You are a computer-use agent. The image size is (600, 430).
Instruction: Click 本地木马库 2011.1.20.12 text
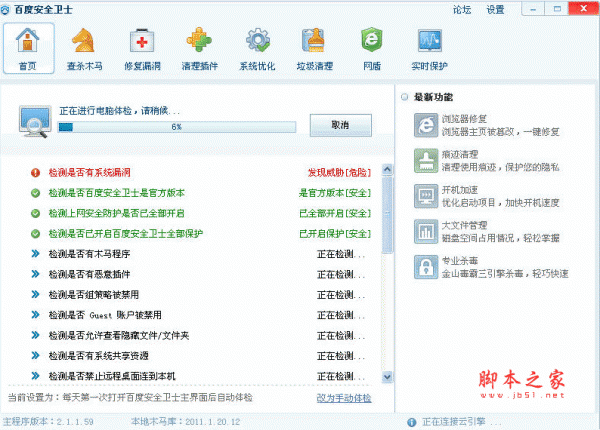pos(186,422)
